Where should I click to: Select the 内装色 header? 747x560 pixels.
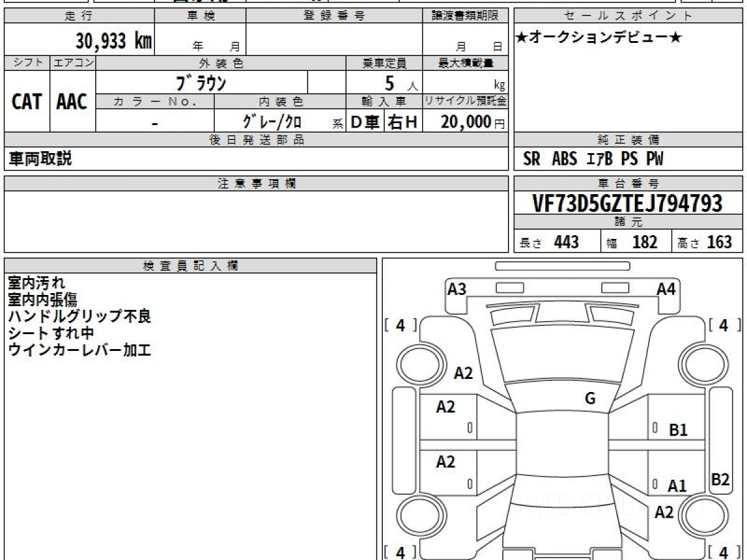(x=280, y=101)
